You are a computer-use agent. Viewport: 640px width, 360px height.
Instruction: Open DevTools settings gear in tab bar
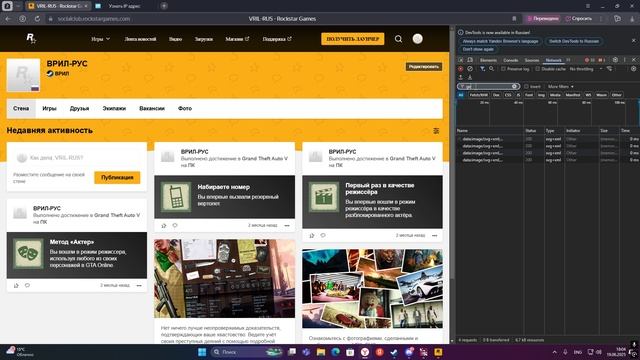coord(615,60)
